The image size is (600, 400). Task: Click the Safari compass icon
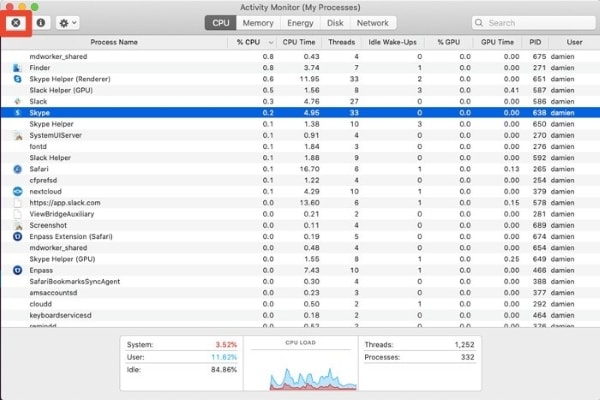click(x=17, y=169)
